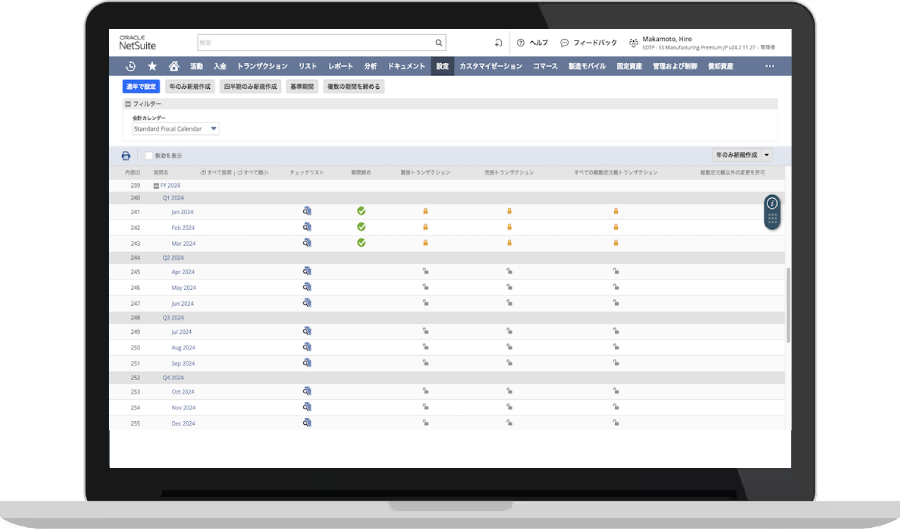Open the カスタマイゼーション menu
900x529 pixels.
(491, 66)
